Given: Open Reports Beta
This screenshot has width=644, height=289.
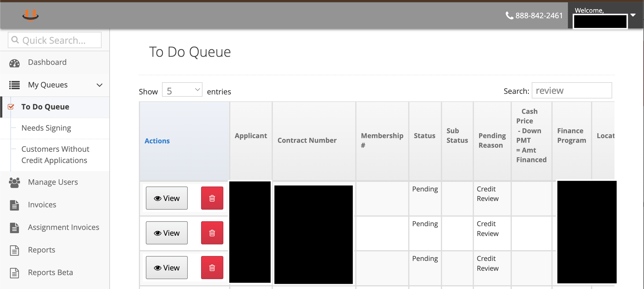Looking at the screenshot, I should (50, 272).
